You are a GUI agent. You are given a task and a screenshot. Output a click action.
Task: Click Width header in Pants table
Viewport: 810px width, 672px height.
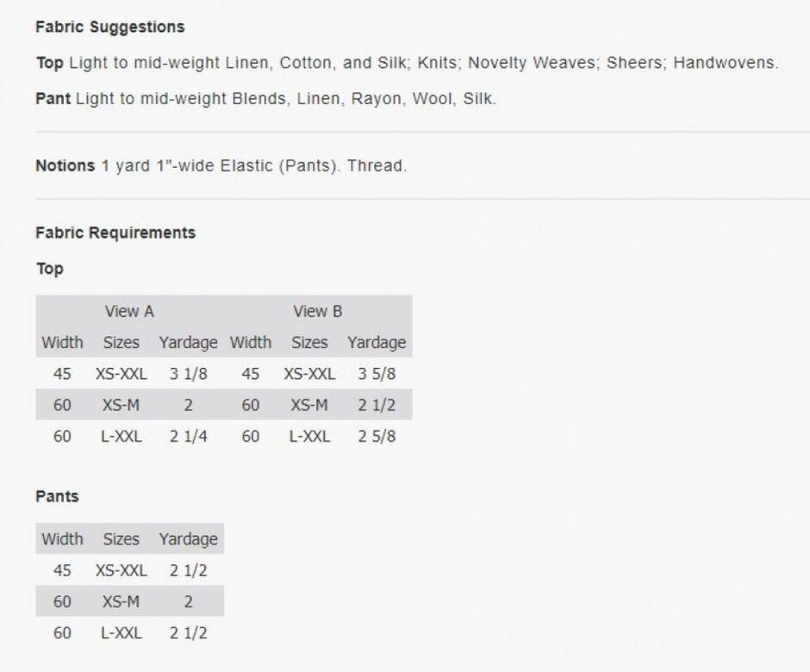[62, 539]
